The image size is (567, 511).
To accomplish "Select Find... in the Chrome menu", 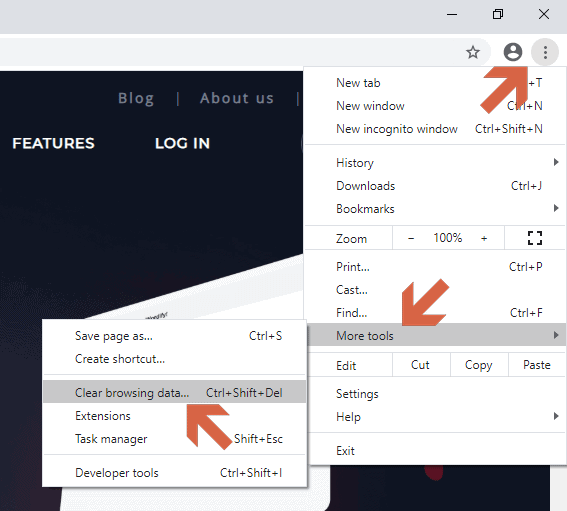I will [435, 313].
